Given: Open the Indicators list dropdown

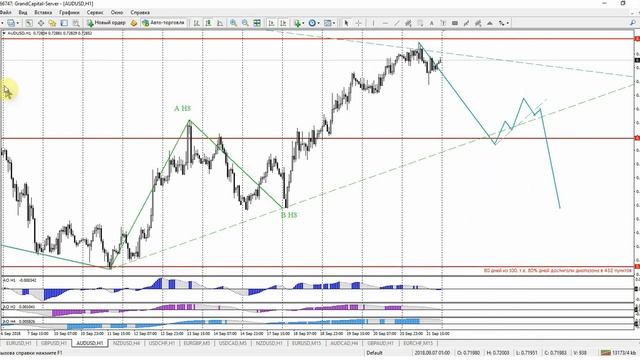Looking at the screenshot, I should point(299,23).
